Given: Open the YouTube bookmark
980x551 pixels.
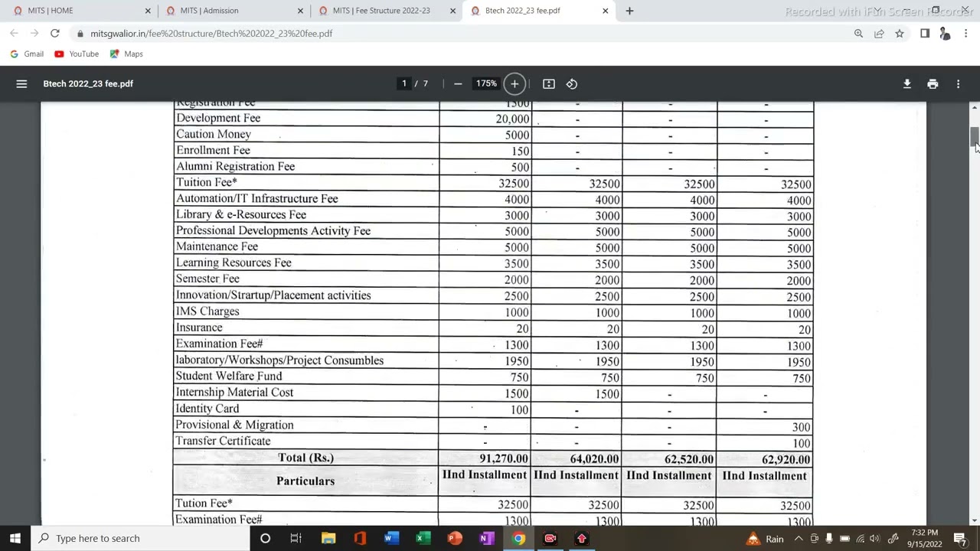Looking at the screenshot, I should click(77, 54).
